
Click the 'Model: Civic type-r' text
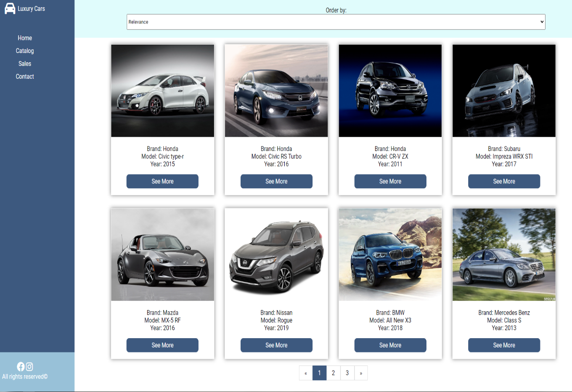(x=162, y=156)
